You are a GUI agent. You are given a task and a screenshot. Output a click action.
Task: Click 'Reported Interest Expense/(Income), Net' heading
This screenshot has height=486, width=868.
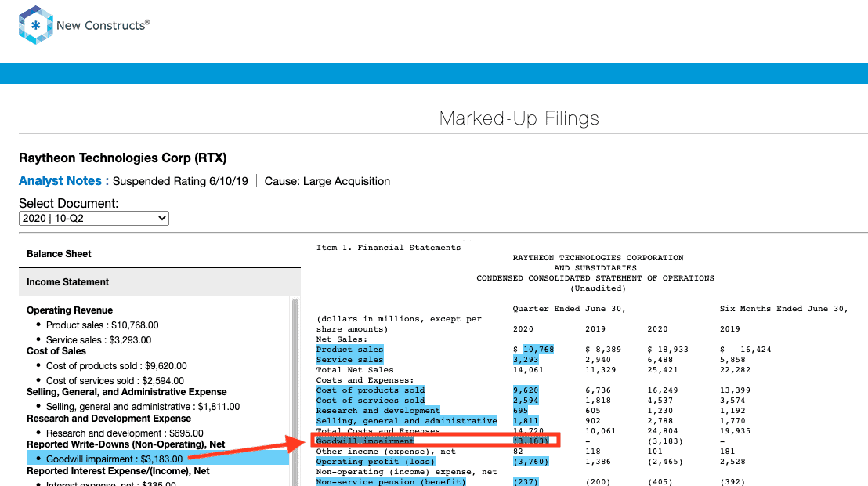point(118,471)
